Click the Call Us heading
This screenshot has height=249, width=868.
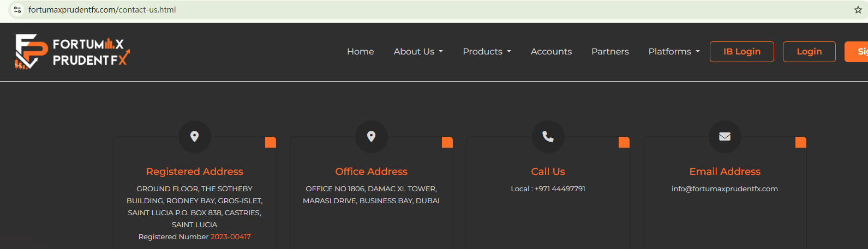click(548, 172)
